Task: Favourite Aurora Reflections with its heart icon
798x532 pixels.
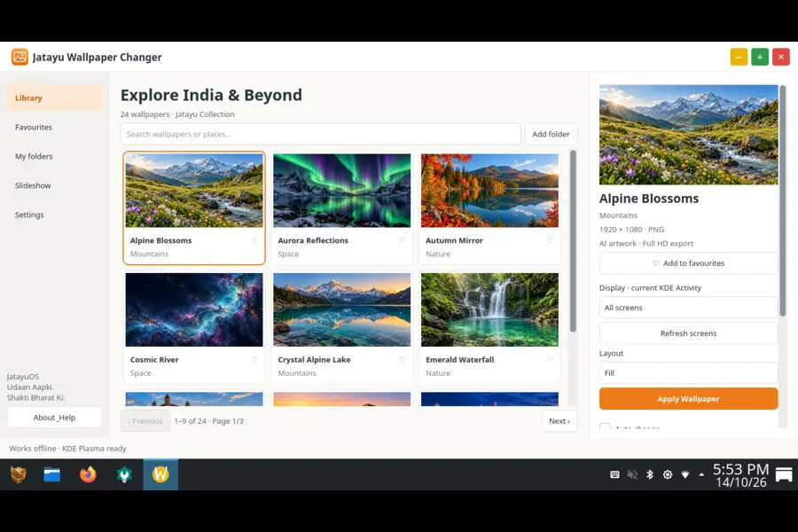Action: pyautogui.click(x=402, y=240)
